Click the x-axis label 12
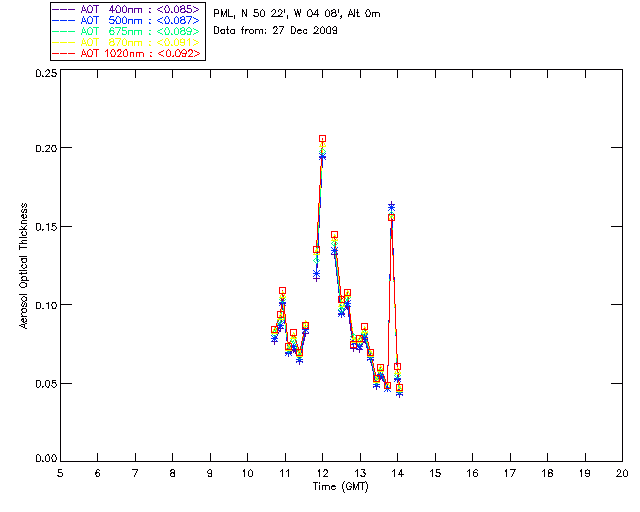This screenshot has width=640, height=512. click(x=322, y=473)
